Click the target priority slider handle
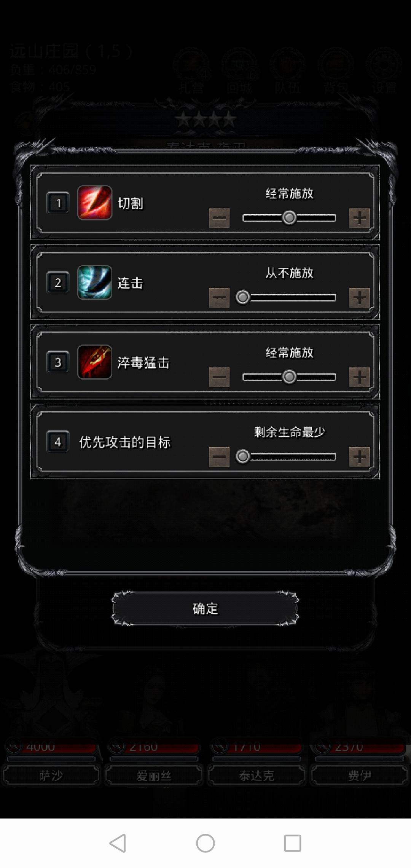Screen dimensions: 411x868 [x=243, y=456]
